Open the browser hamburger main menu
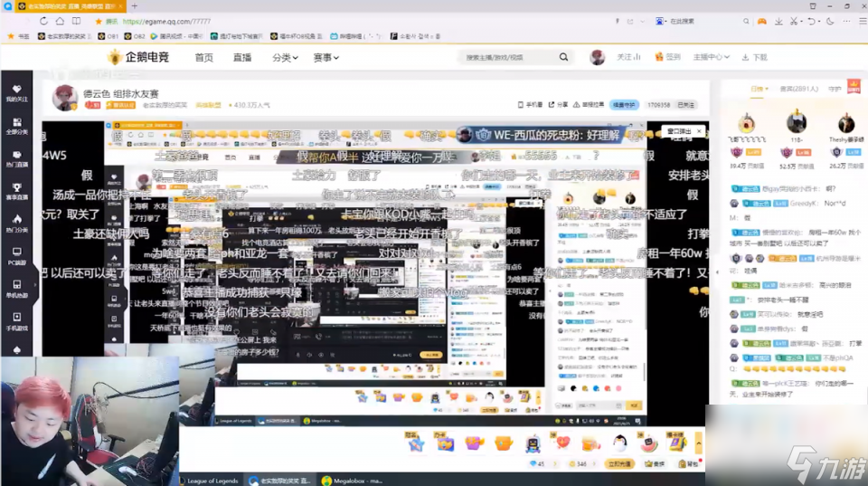The height and width of the screenshot is (486, 868). tap(863, 21)
